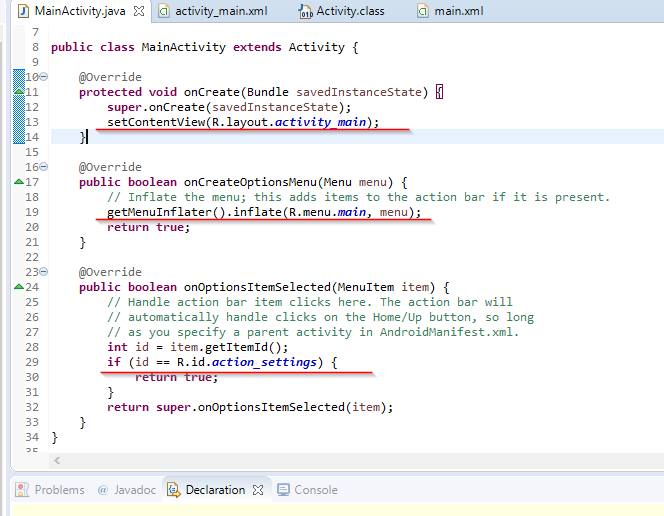Click the R.menu.main reference on line 19
Viewport: 664px width, 516px height.
327,212
